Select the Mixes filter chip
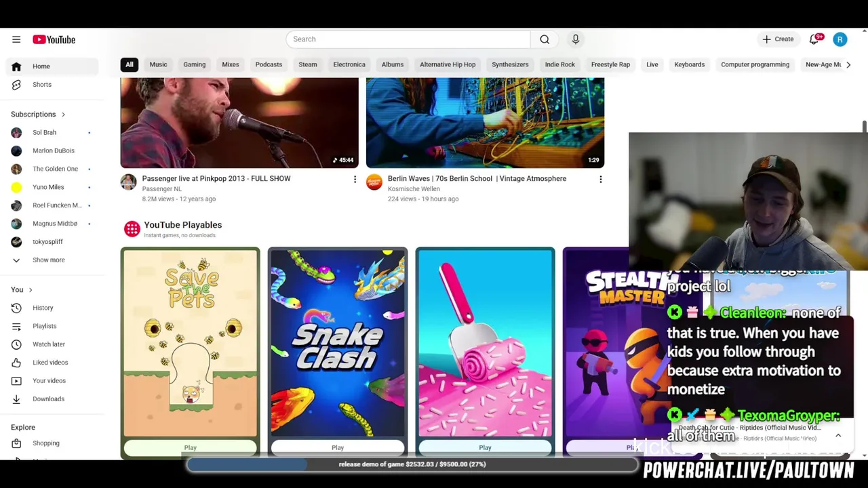868x488 pixels. coord(231,64)
